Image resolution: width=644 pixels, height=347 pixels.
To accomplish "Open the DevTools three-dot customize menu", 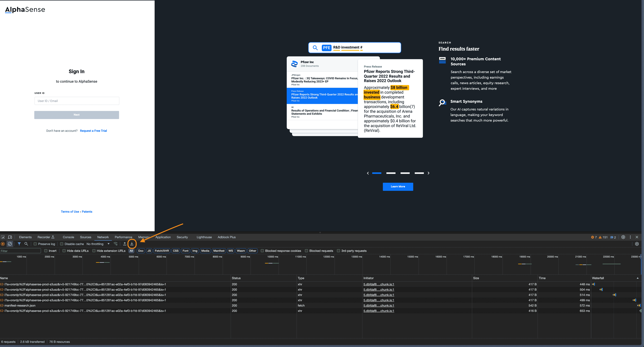I will pyautogui.click(x=630, y=237).
